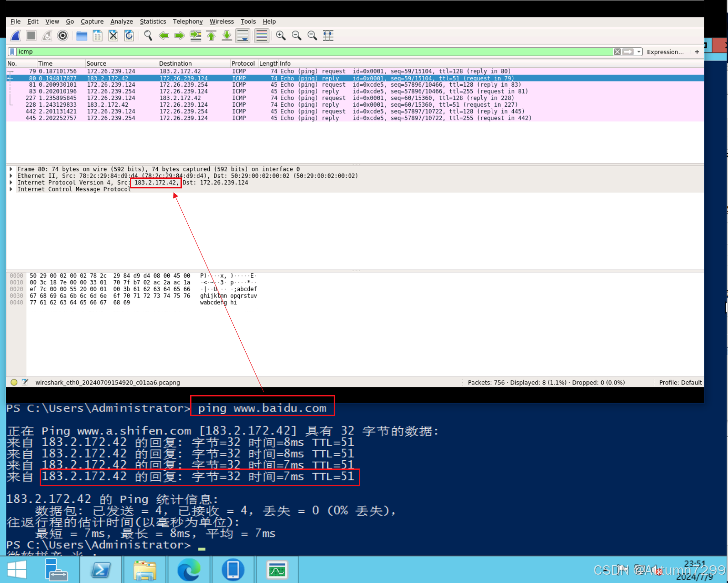Viewport: 728px width, 583px height.
Task: Restart the current capture
Action: pos(47,36)
